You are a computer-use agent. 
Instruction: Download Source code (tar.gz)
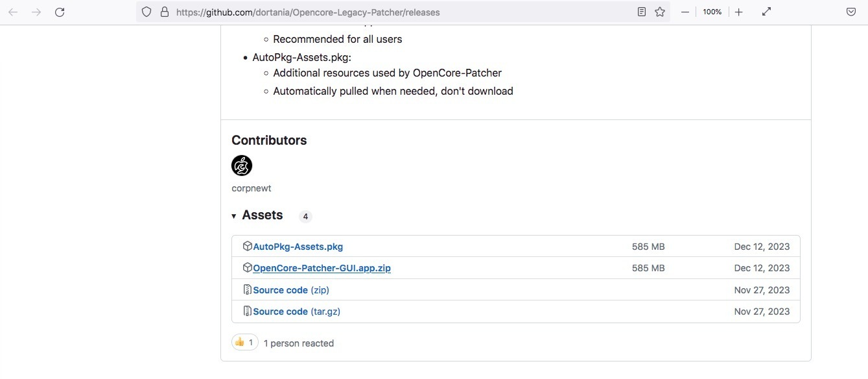pyautogui.click(x=297, y=312)
